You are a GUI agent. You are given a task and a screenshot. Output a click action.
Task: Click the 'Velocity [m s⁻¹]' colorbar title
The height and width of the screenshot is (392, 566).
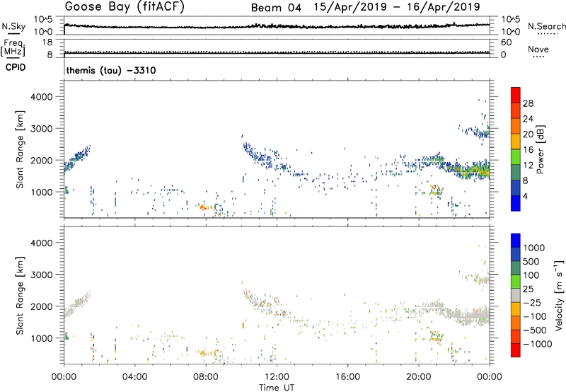[x=559, y=295]
